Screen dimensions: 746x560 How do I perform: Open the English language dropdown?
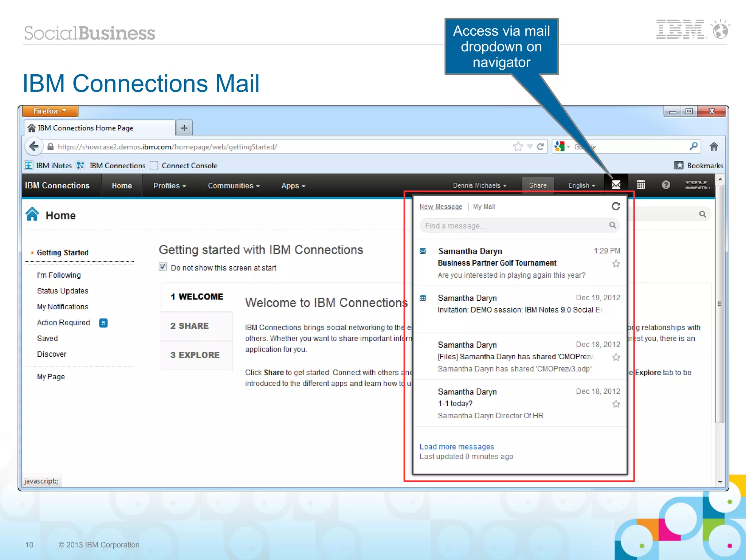(582, 185)
